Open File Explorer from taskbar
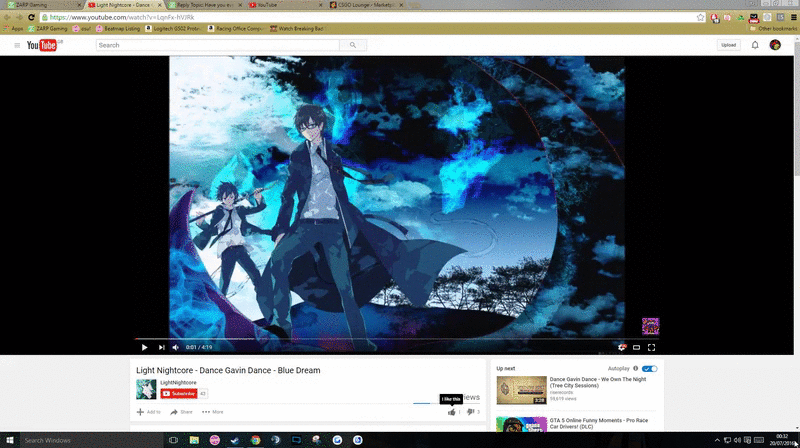Screen dimensions: 800x448 194,440
